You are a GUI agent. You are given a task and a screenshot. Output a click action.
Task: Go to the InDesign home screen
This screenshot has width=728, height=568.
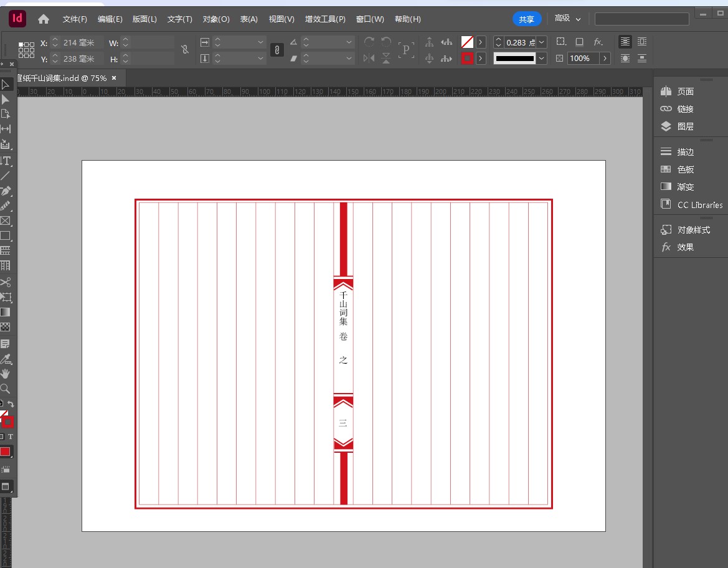pos(44,19)
